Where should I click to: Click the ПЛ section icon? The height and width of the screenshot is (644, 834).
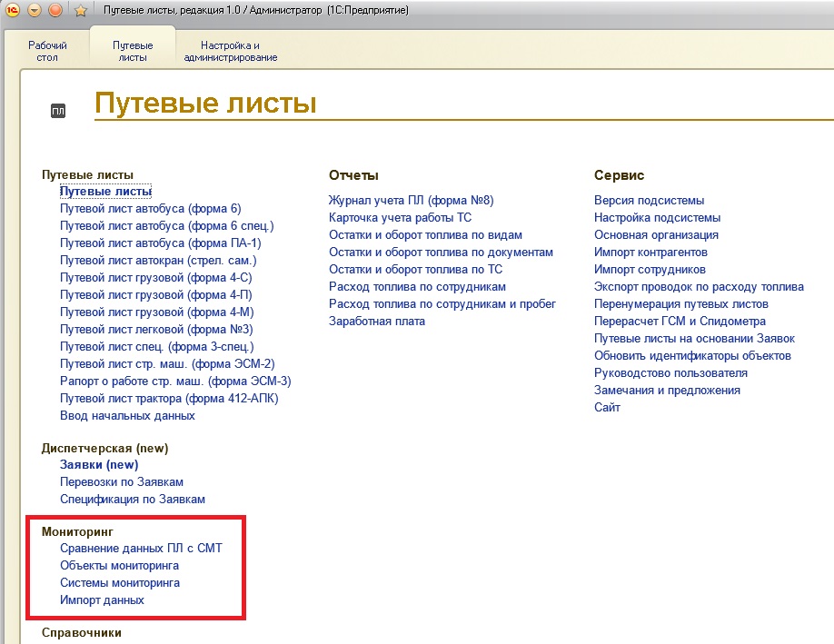tap(58, 111)
